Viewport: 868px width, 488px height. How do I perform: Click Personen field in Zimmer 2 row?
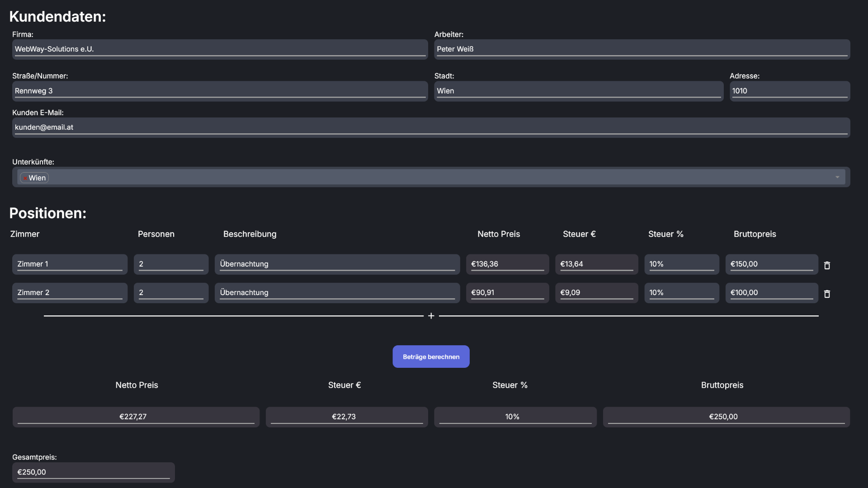(171, 293)
